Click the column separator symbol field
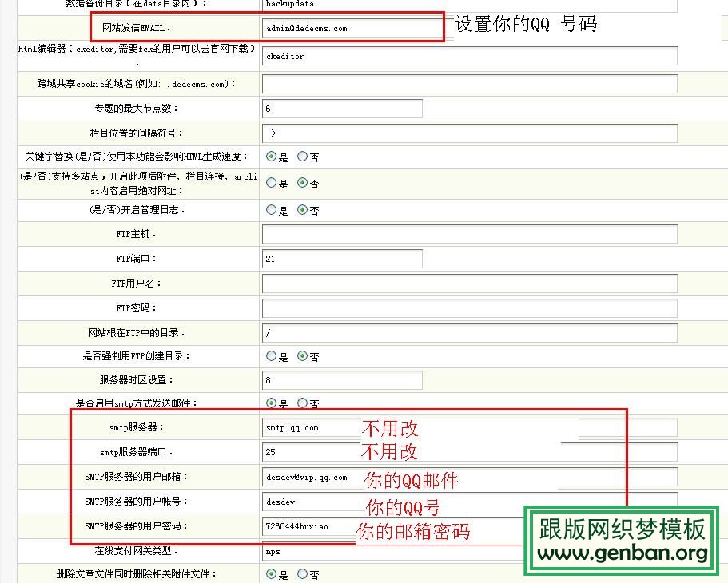The image size is (728, 583). 467,133
